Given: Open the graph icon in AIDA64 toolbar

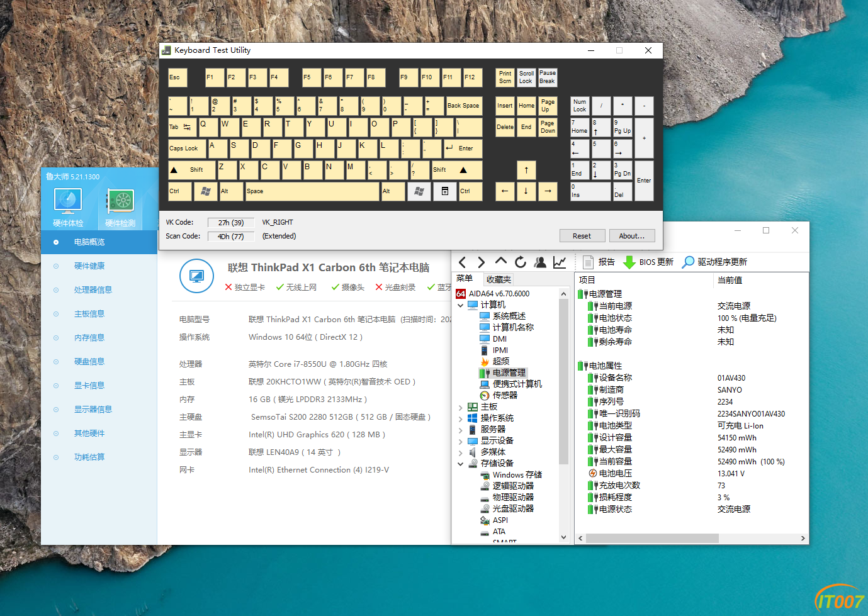Looking at the screenshot, I should pos(560,262).
